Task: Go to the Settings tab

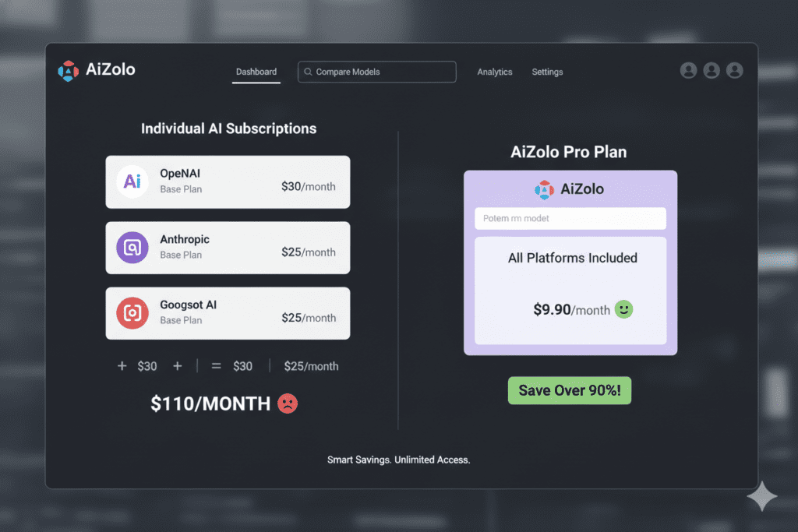Action: (x=547, y=72)
